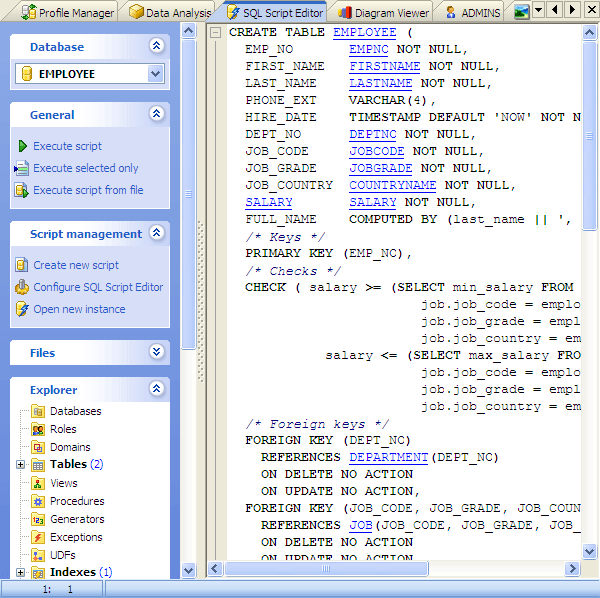
Task: Follow the COUNTRYNAME domain hyperlink
Action: (x=393, y=185)
